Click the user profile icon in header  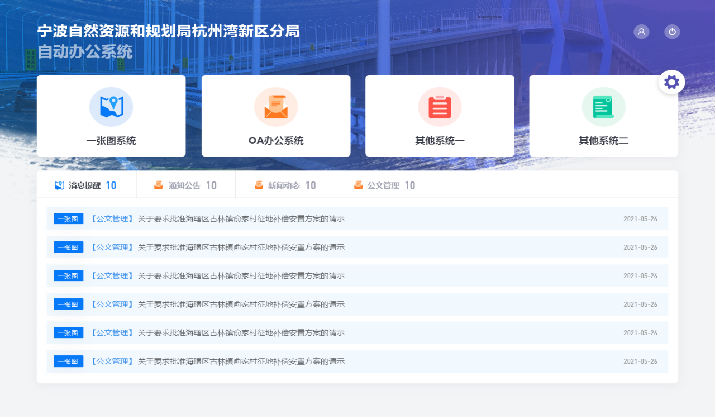[x=641, y=32]
